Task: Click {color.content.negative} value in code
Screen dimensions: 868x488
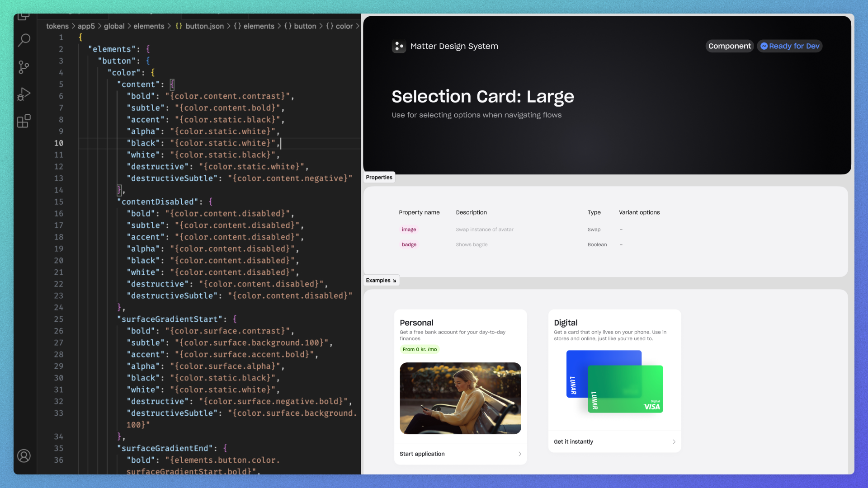Action: pyautogui.click(x=290, y=178)
